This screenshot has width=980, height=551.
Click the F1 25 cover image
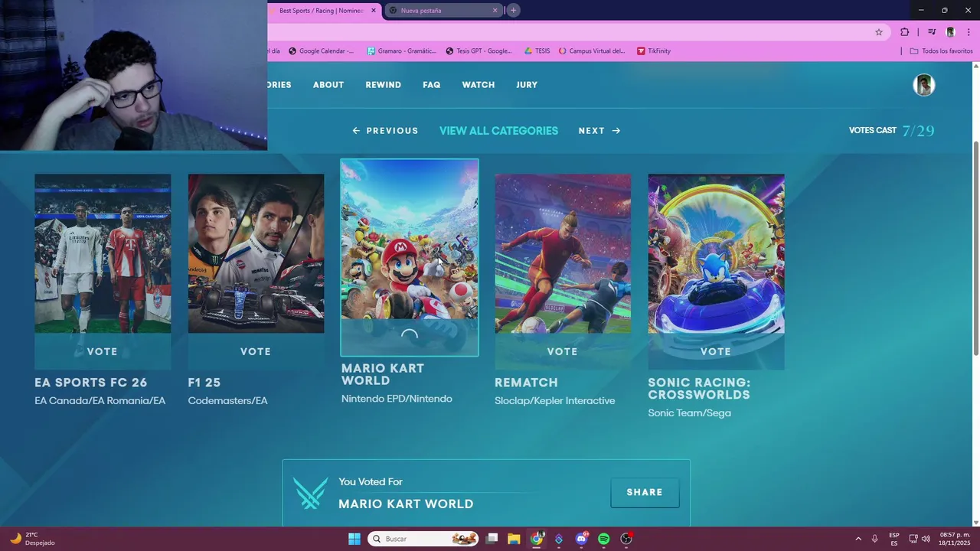point(256,253)
